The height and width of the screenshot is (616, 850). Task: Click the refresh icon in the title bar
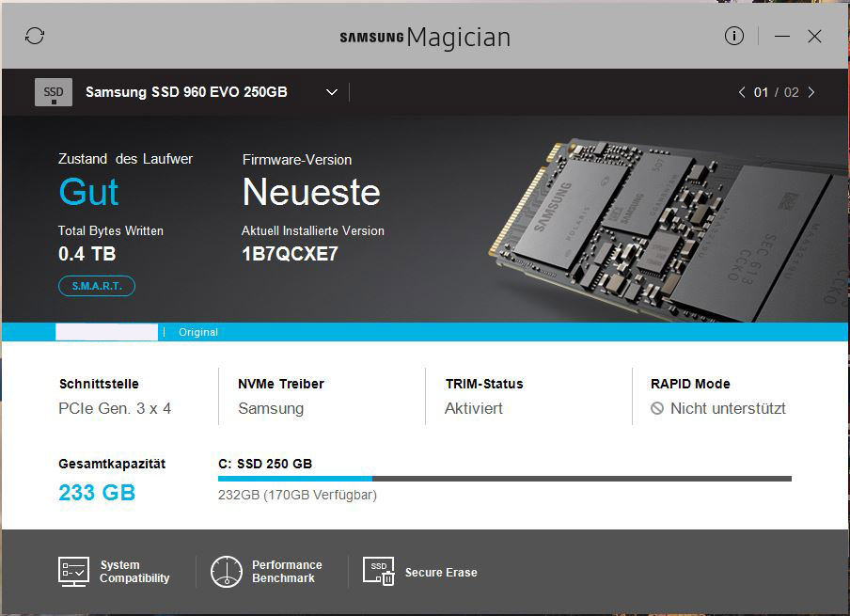pos(35,37)
